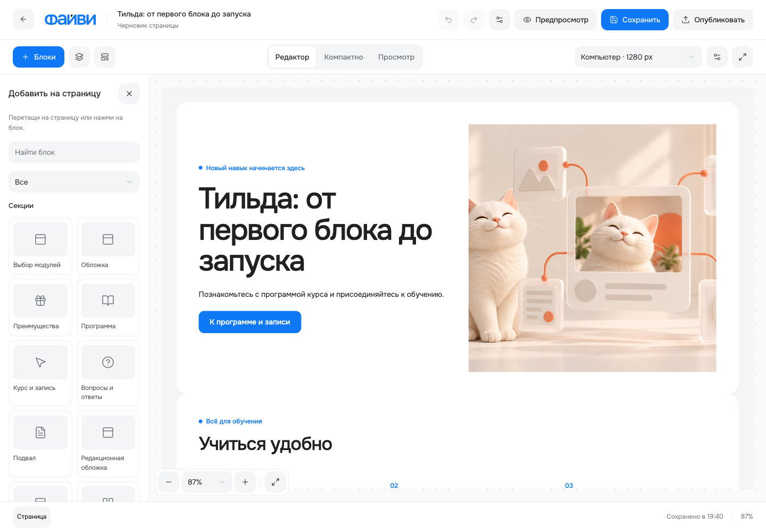
Task: Select the Учиться удобно heading
Action: pyautogui.click(x=265, y=444)
